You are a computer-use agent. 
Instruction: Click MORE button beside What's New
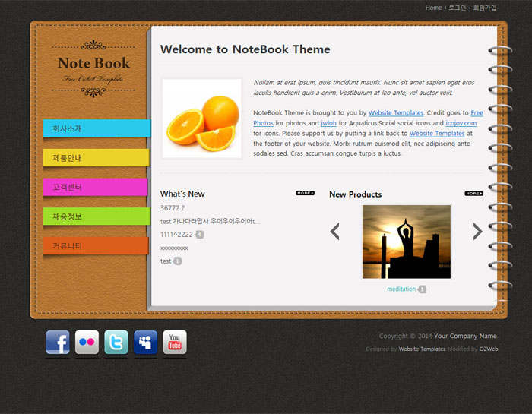pos(305,194)
